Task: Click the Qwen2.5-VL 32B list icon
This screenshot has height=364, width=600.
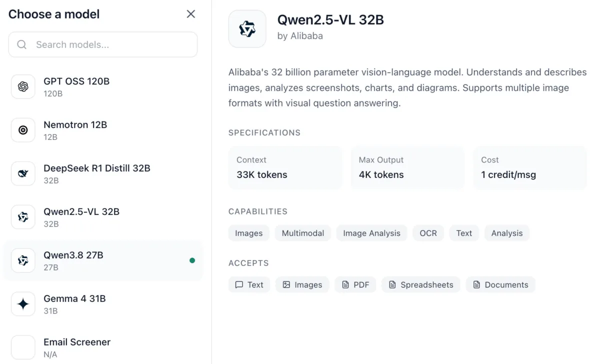Action: [23, 217]
